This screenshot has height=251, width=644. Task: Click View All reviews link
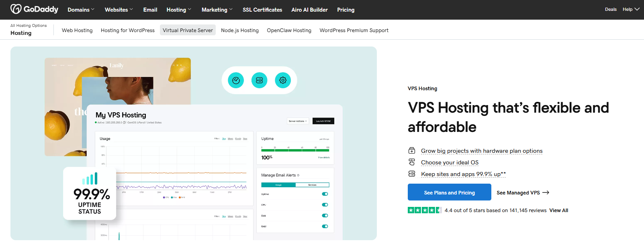(559, 210)
